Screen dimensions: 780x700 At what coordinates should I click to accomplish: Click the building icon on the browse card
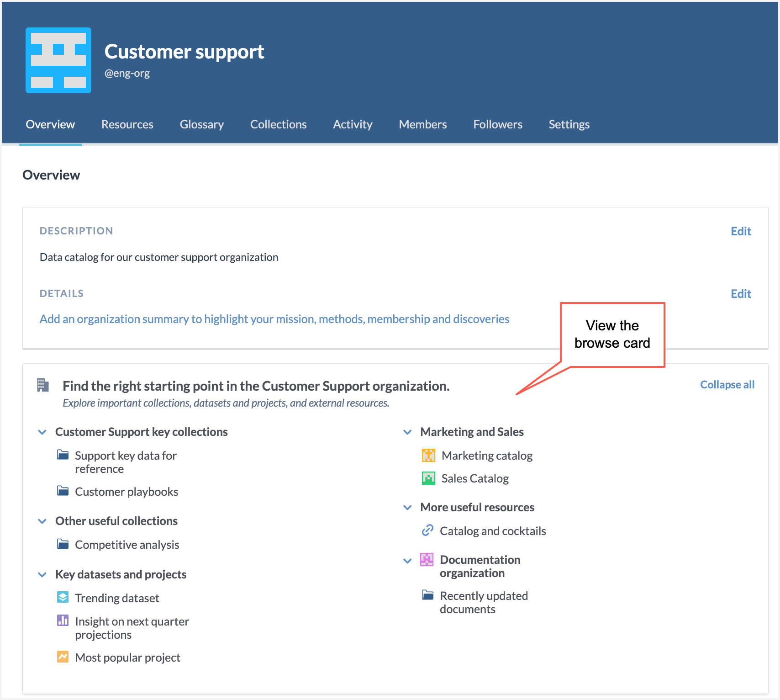(x=42, y=385)
